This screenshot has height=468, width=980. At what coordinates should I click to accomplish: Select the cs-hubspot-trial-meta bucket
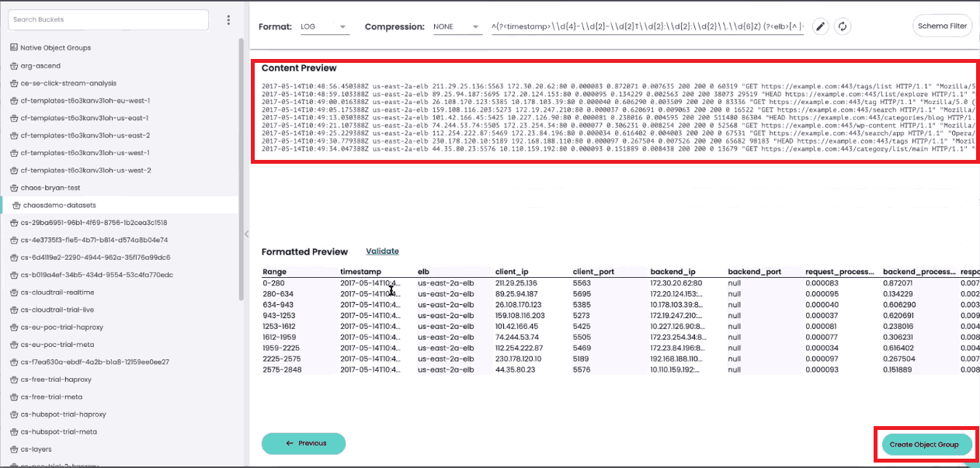tap(59, 432)
